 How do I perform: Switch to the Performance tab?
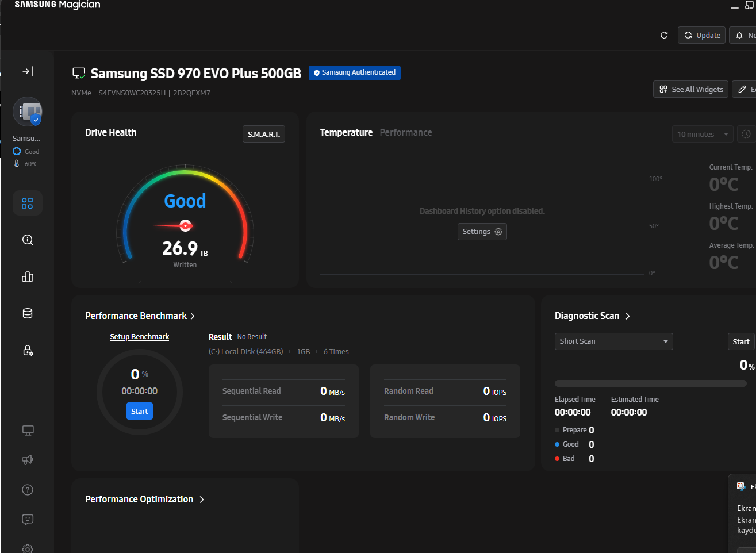(x=406, y=132)
